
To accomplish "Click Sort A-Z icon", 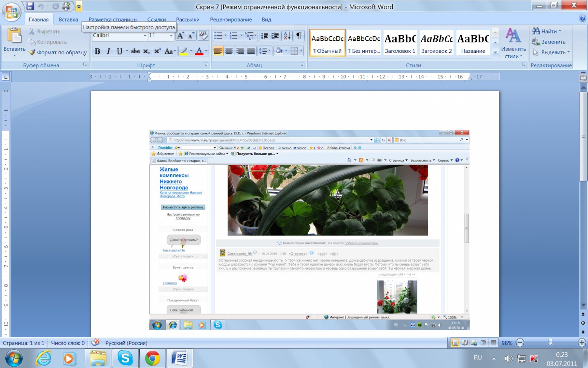I will coord(287,35).
